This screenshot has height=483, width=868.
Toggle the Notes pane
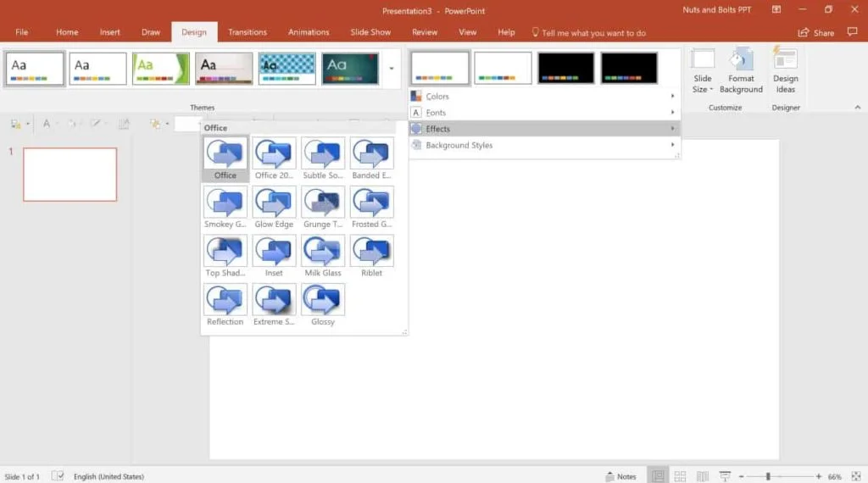click(620, 476)
